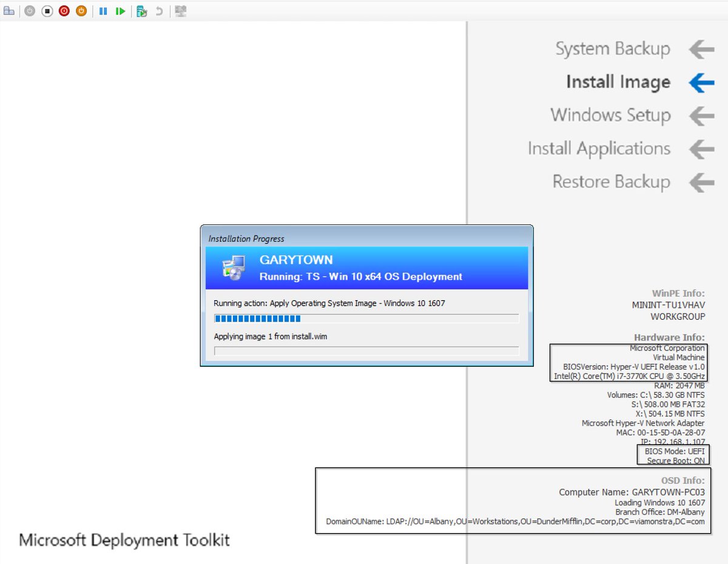Click the arrow next to Windows Setup
The image size is (728, 564).
(x=702, y=116)
